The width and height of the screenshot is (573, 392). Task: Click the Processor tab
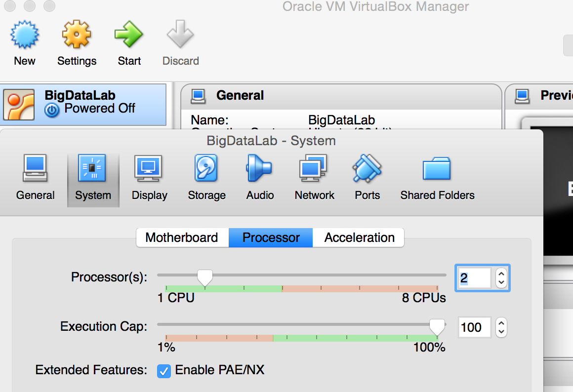pos(271,237)
